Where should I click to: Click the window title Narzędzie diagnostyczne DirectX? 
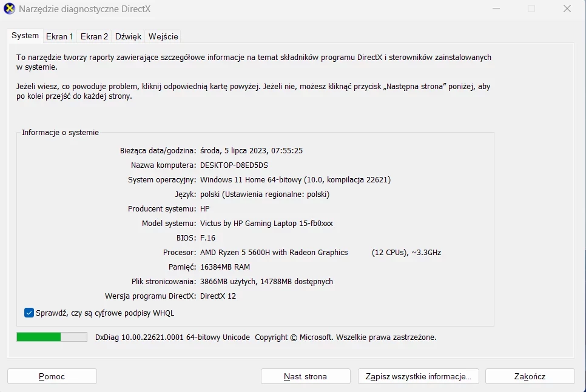point(85,9)
